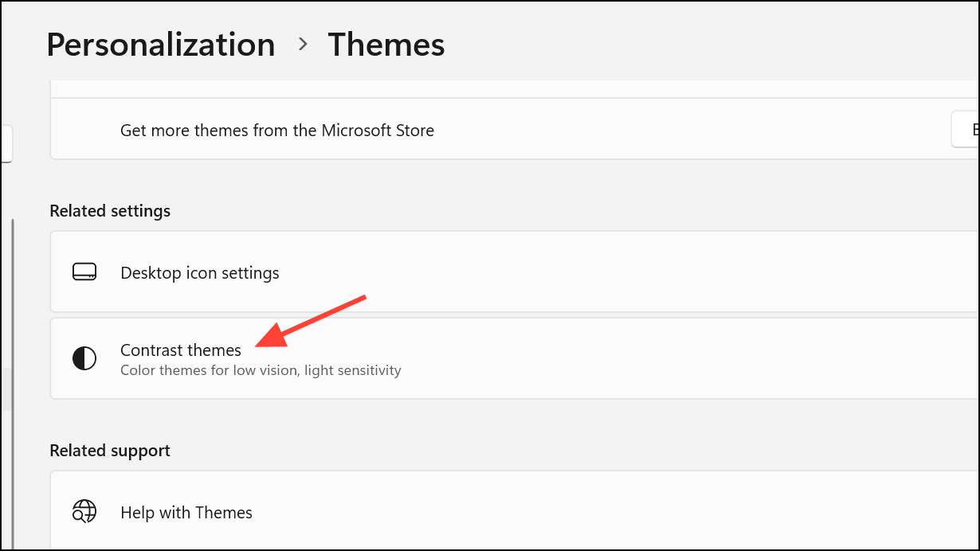980x551 pixels.
Task: Click the display icon next to Desktop icon settings
Action: click(84, 272)
